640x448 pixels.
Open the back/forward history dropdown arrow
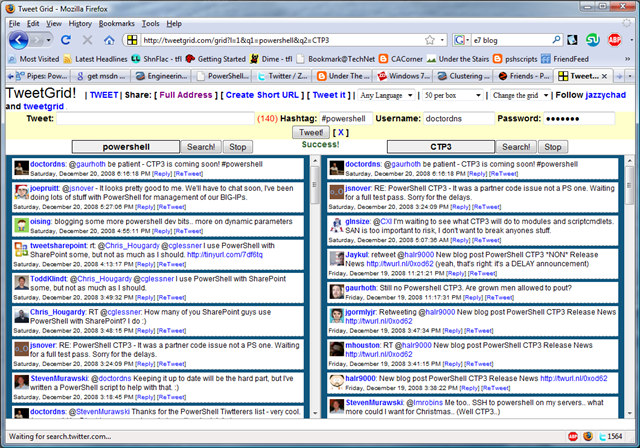click(x=49, y=40)
